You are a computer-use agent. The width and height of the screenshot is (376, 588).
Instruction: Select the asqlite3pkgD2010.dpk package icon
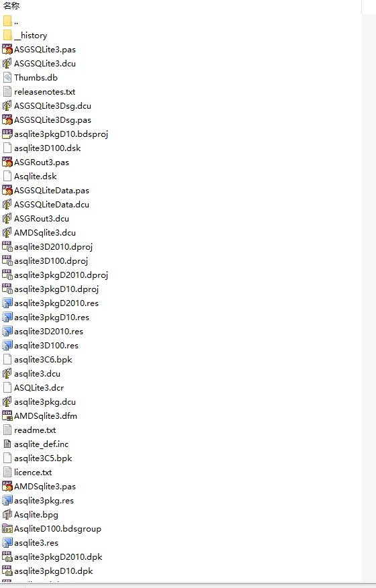[7, 557]
